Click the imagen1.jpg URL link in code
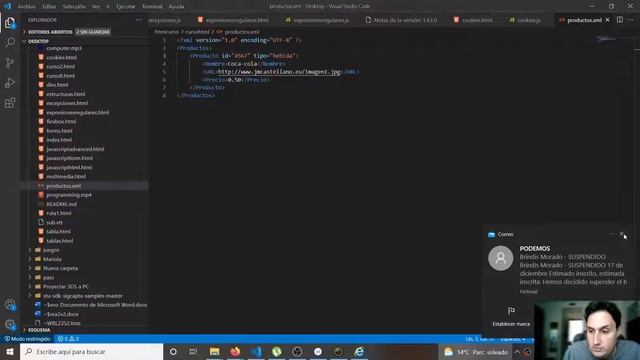640x360 pixels. coord(279,72)
